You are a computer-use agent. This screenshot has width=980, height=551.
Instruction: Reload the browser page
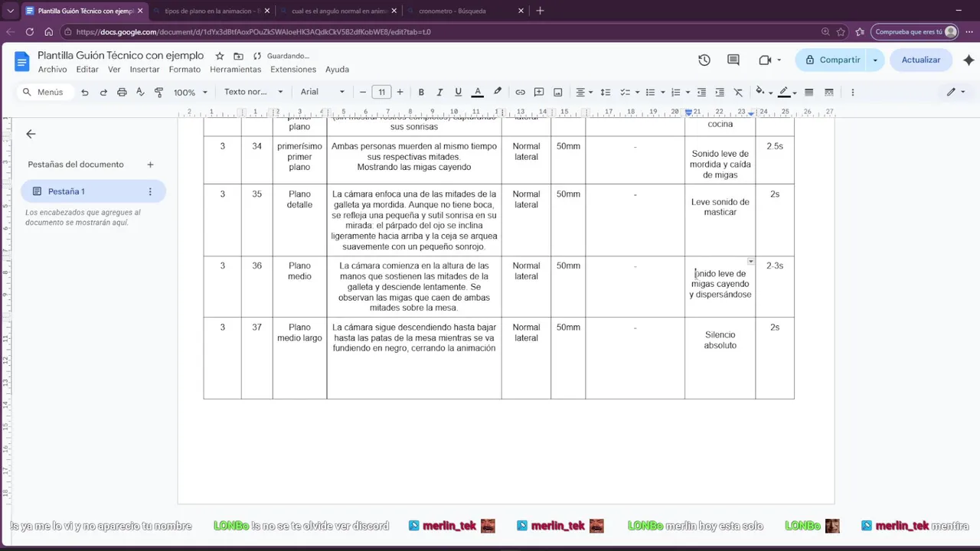[x=30, y=32]
